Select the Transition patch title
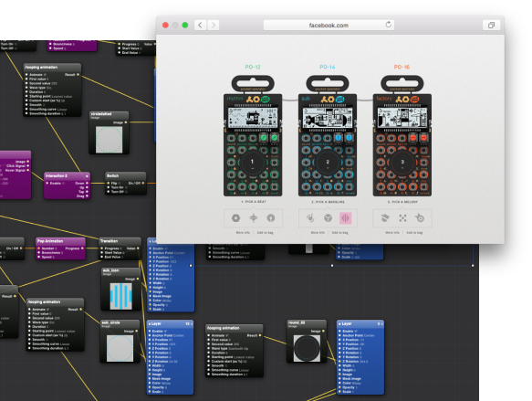This screenshot has height=401, width=532. (109, 241)
